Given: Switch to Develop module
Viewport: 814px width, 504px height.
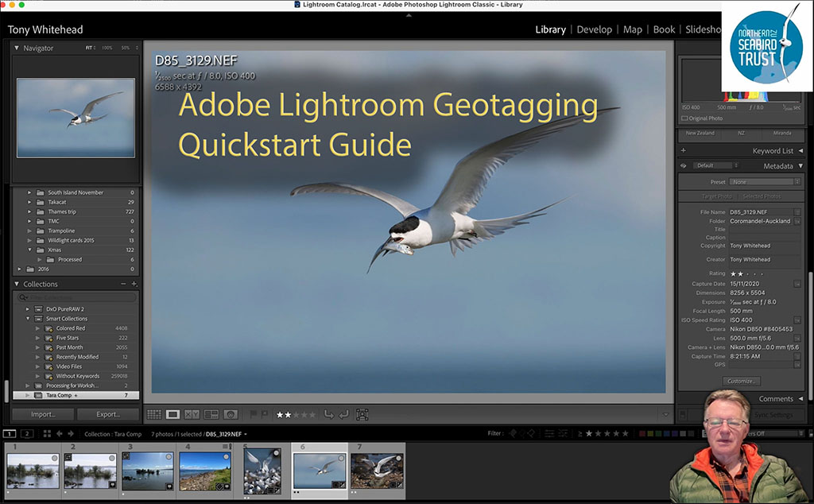Looking at the screenshot, I should [595, 29].
